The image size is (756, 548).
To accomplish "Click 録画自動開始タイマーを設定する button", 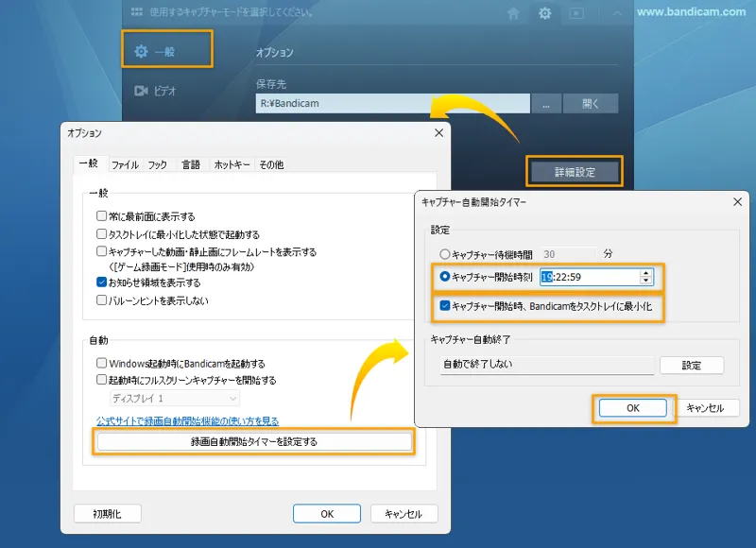I will [x=254, y=441].
